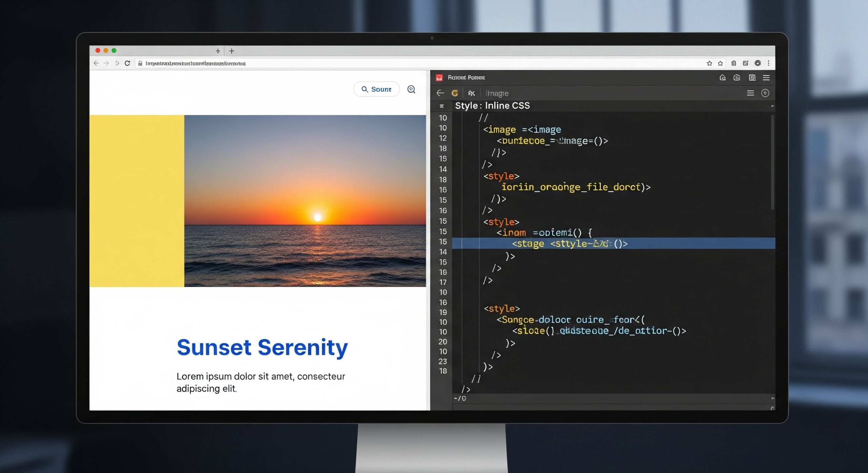Click the circled plus icon in devtools toolbar
Image resolution: width=868 pixels, height=473 pixels.
[x=765, y=93]
